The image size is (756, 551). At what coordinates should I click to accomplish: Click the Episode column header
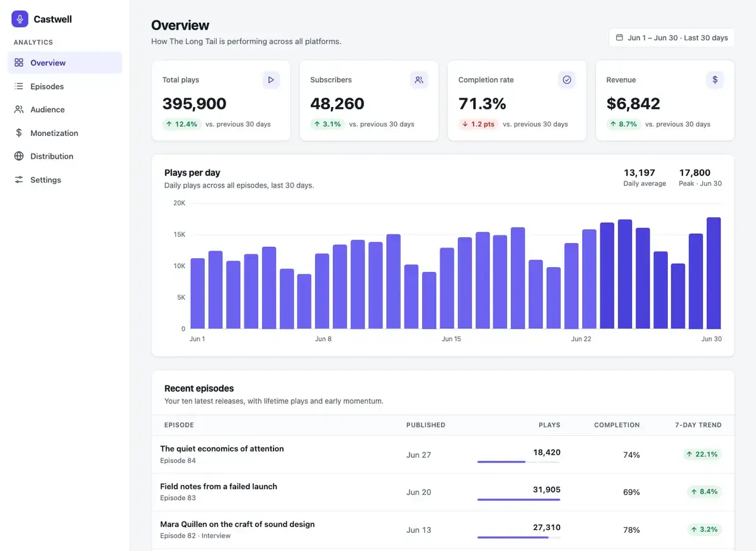point(179,425)
